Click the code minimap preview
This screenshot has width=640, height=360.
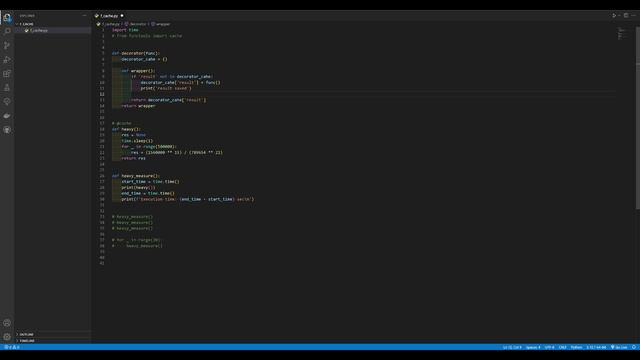(x=622, y=34)
